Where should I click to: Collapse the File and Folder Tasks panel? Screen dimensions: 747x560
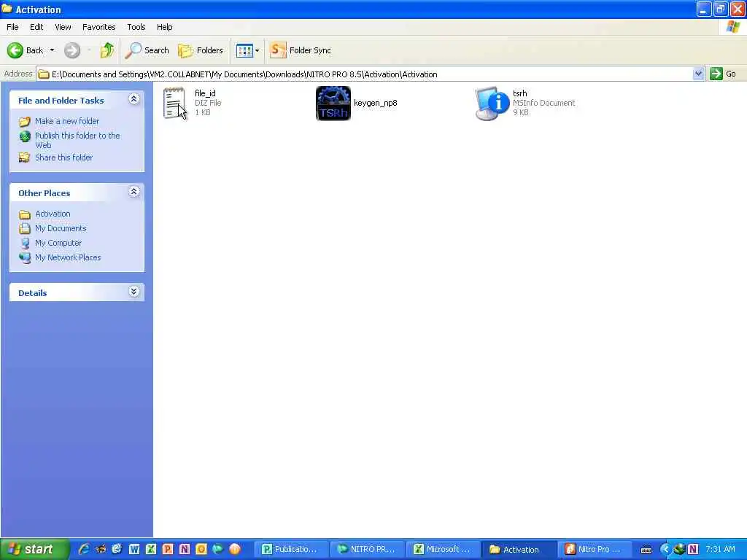(x=134, y=99)
